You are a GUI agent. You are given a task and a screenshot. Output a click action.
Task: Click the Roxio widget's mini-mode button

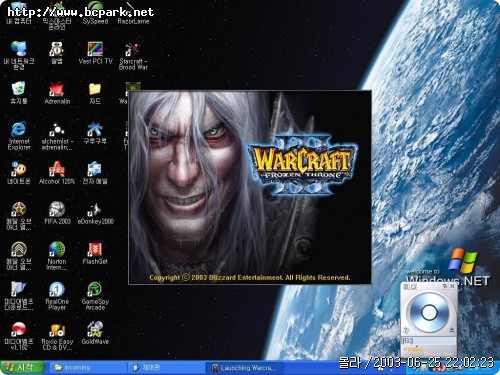(x=445, y=286)
